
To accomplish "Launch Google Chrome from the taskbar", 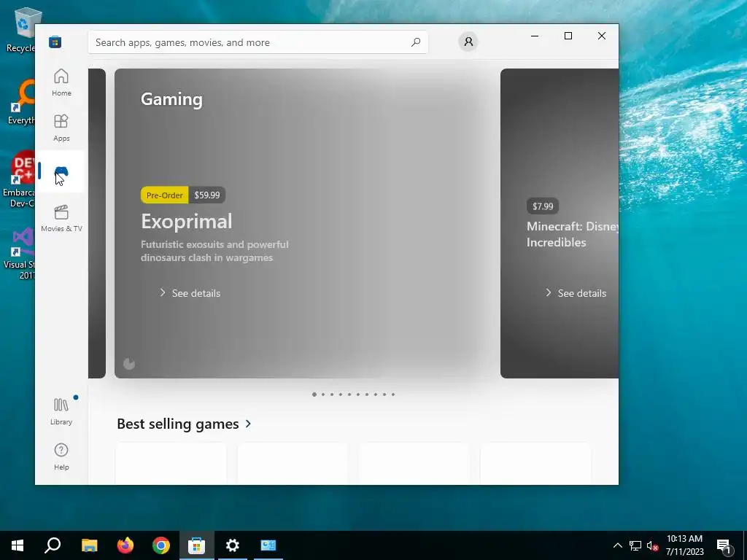I will click(x=161, y=545).
